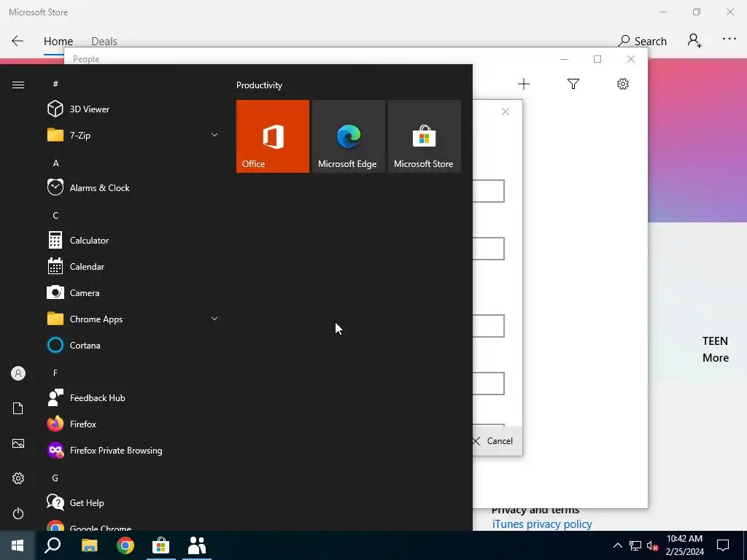
Task: Open Pictures from the Start sidebar
Action: (18, 443)
